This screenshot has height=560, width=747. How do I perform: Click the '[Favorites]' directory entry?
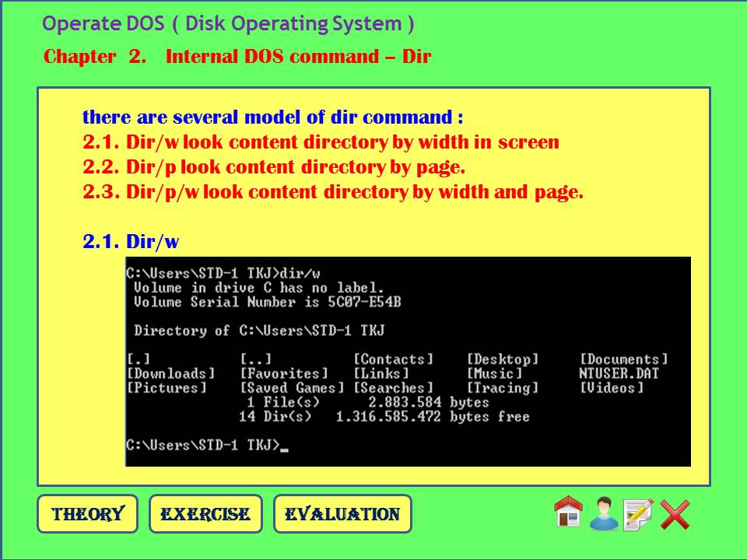284,373
